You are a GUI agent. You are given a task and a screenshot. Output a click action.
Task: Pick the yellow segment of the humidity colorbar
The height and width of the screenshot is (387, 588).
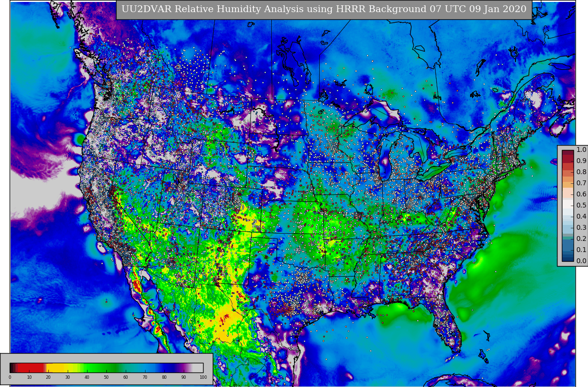55,368
